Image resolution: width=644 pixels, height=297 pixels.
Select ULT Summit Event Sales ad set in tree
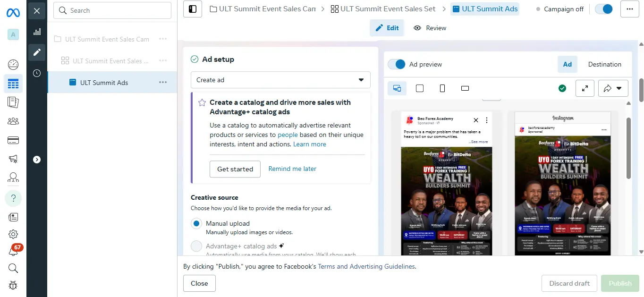click(x=110, y=61)
